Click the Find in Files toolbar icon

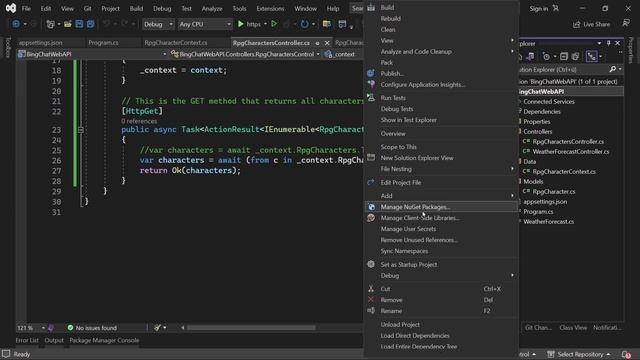point(327,24)
